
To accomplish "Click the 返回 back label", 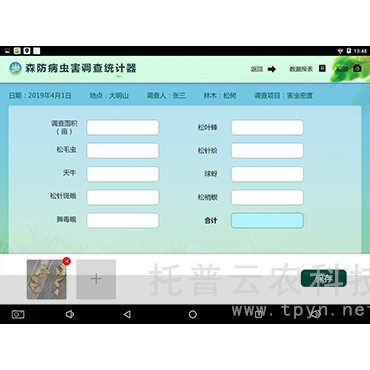I will [x=257, y=69].
